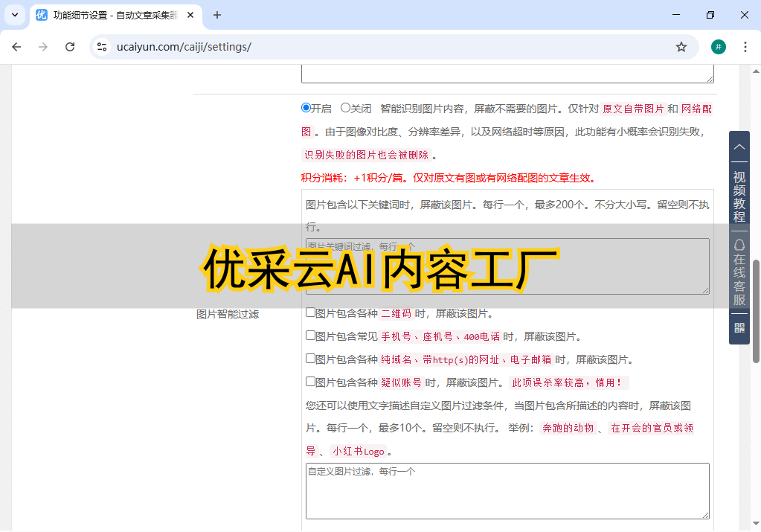
Task: Select the 开启 radio button
Action: click(306, 108)
